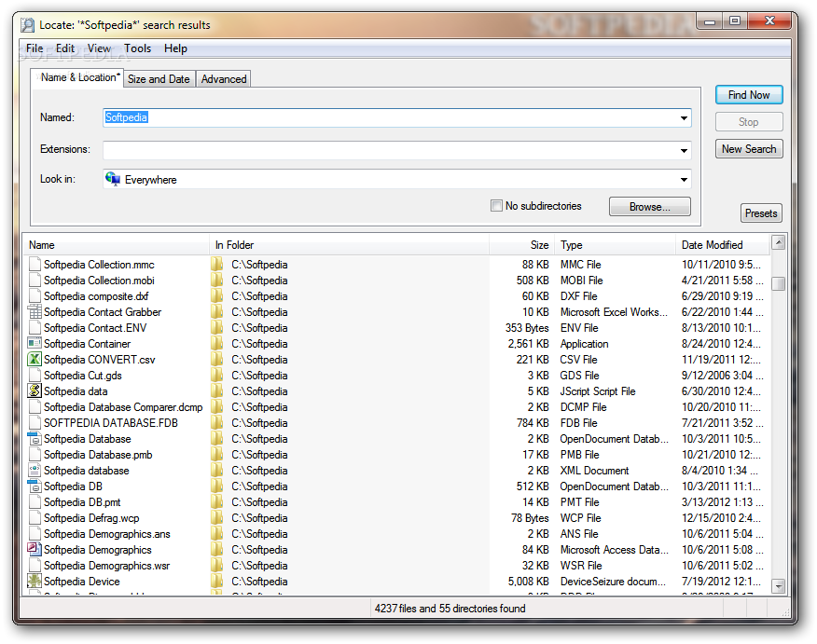The height and width of the screenshot is (644, 817).
Task: Click file icon of SOFTPEDIA DATABASE.FDB
Action: 35,423
